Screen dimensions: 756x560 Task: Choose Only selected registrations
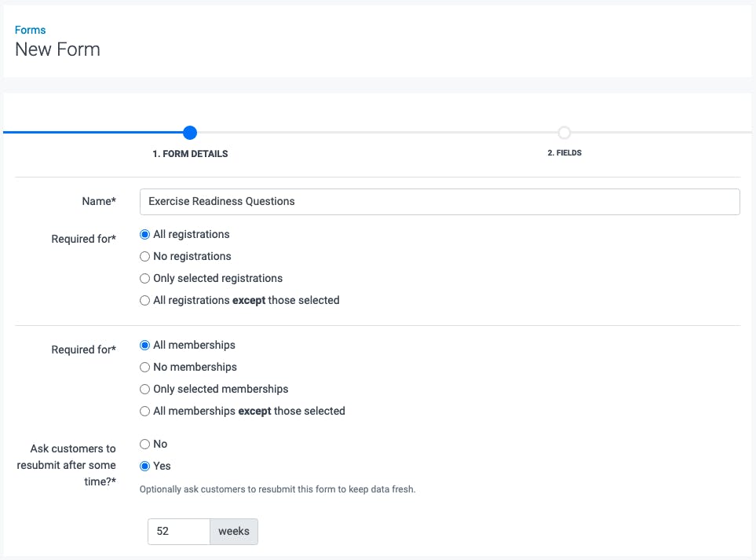(144, 278)
